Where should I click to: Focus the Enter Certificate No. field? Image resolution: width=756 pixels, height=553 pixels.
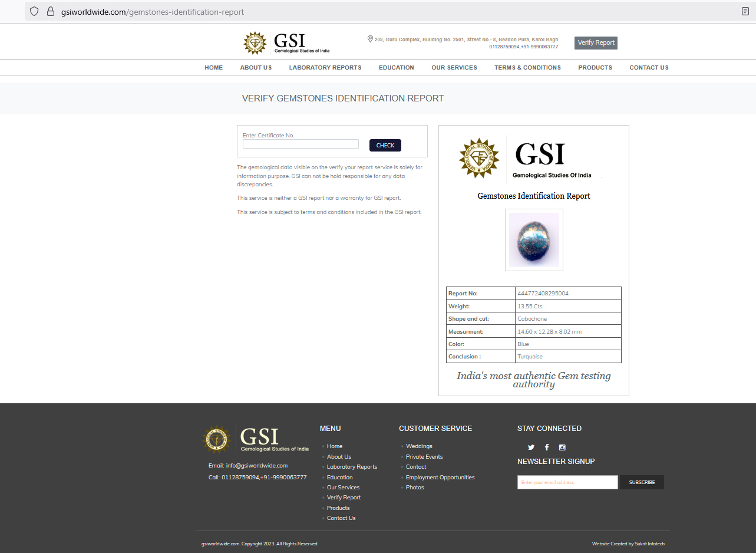(x=301, y=144)
